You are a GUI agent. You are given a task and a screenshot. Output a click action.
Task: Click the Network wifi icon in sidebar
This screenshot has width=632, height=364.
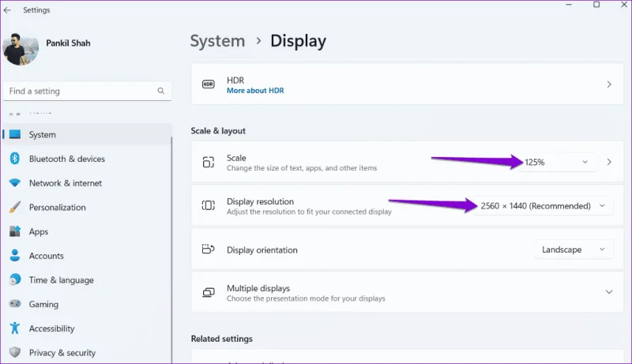(15, 183)
